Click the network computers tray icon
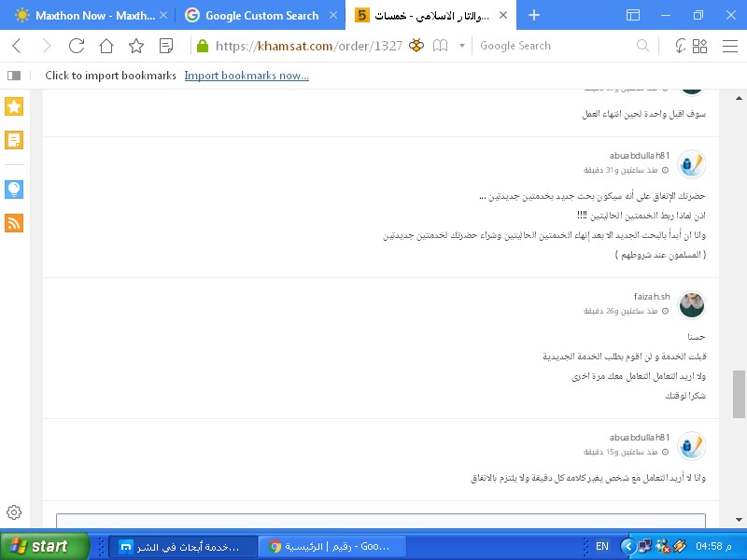The width and height of the screenshot is (747, 560). [x=644, y=546]
